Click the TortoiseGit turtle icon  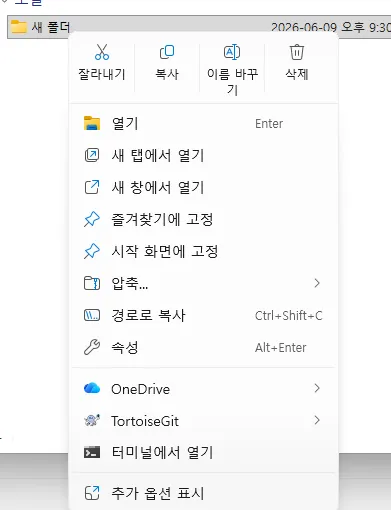tap(92, 420)
